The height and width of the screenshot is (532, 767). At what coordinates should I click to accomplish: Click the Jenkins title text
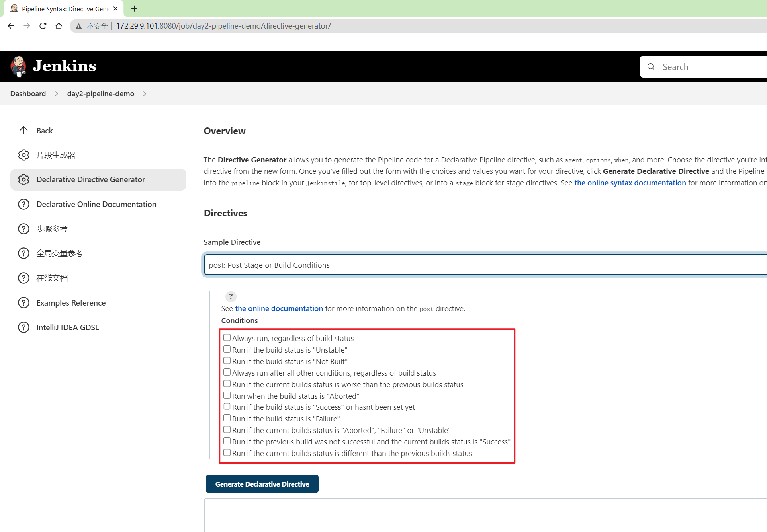[65, 66]
